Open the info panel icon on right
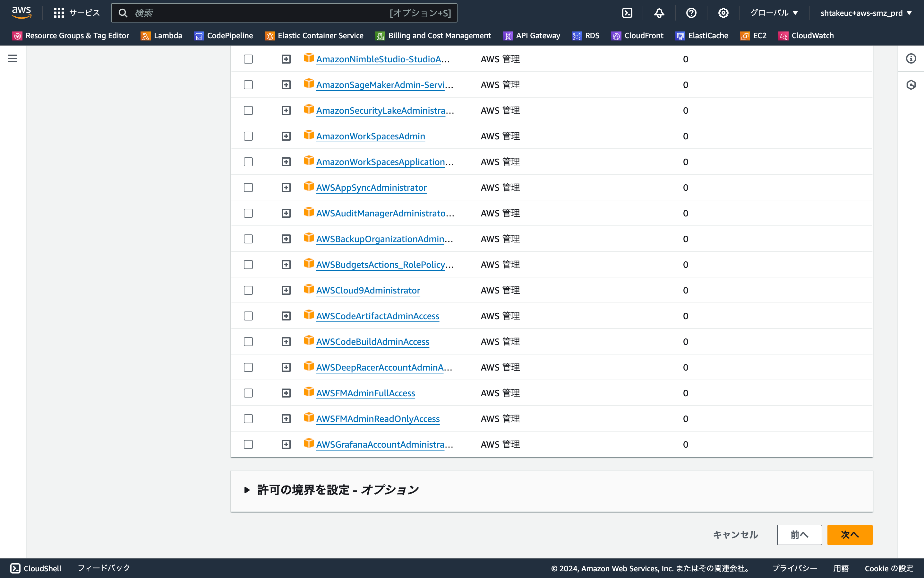Image resolution: width=924 pixels, height=578 pixels. pos(911,58)
